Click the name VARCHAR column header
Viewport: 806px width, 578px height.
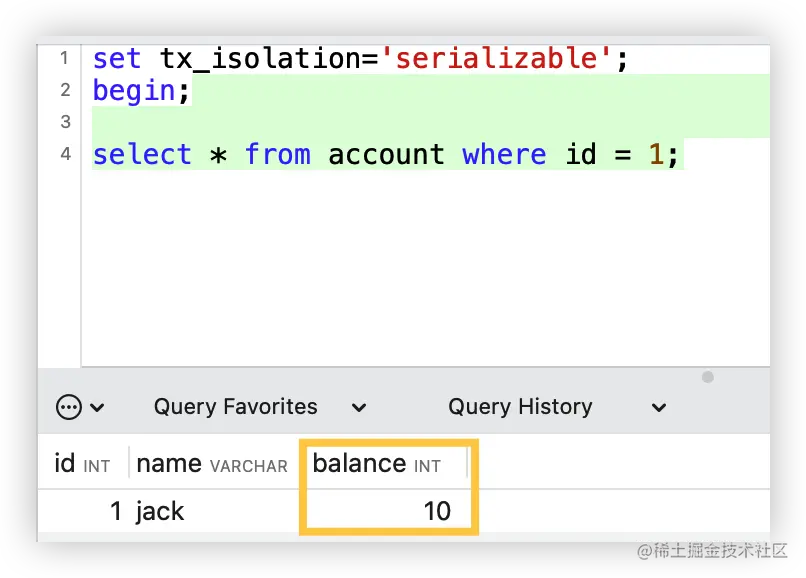(x=212, y=464)
